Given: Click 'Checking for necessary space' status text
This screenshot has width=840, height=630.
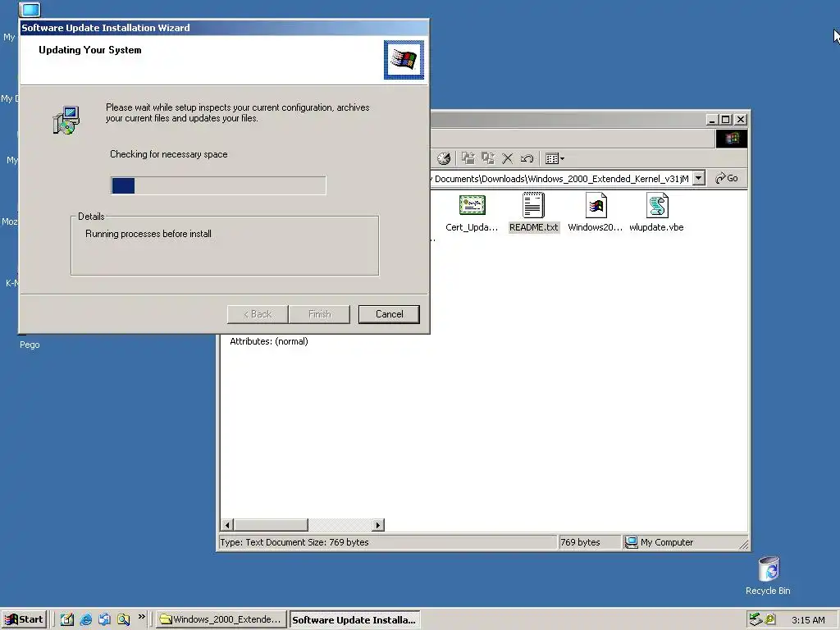Looking at the screenshot, I should [169, 154].
